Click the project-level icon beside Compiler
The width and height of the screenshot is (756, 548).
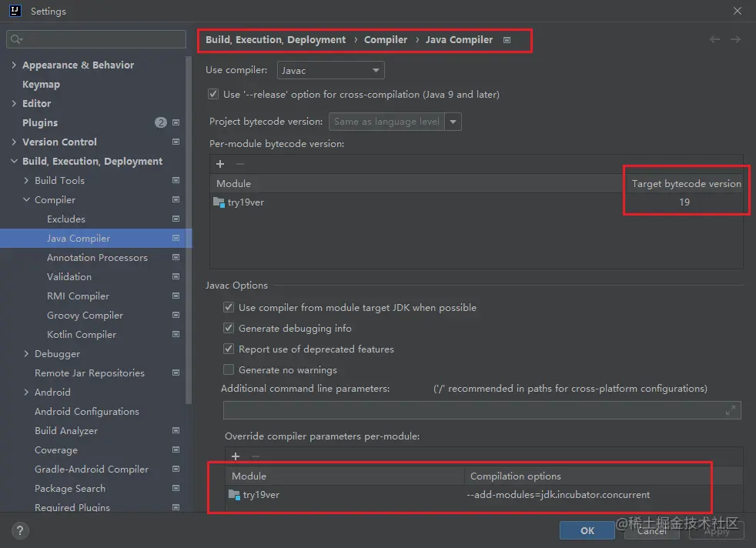(x=176, y=199)
